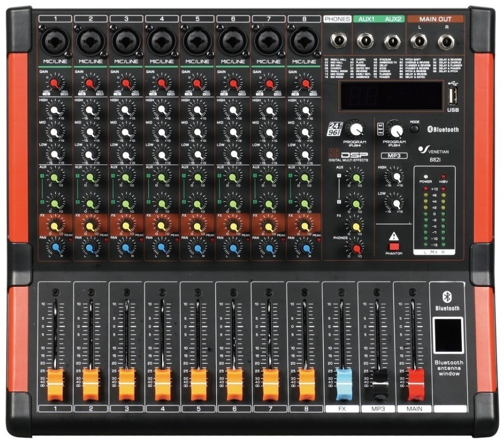Click the channel 5 orange fader
The width and height of the screenshot is (504, 443).
(x=199, y=385)
